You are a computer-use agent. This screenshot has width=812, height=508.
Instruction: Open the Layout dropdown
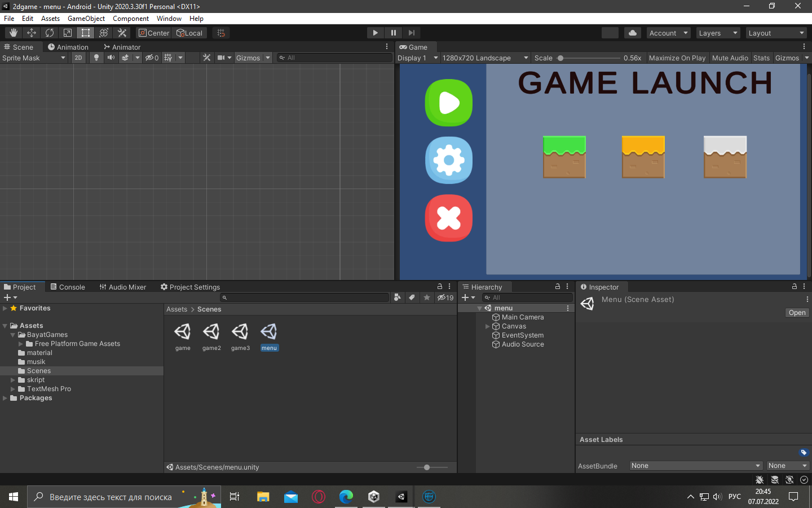[776, 33]
